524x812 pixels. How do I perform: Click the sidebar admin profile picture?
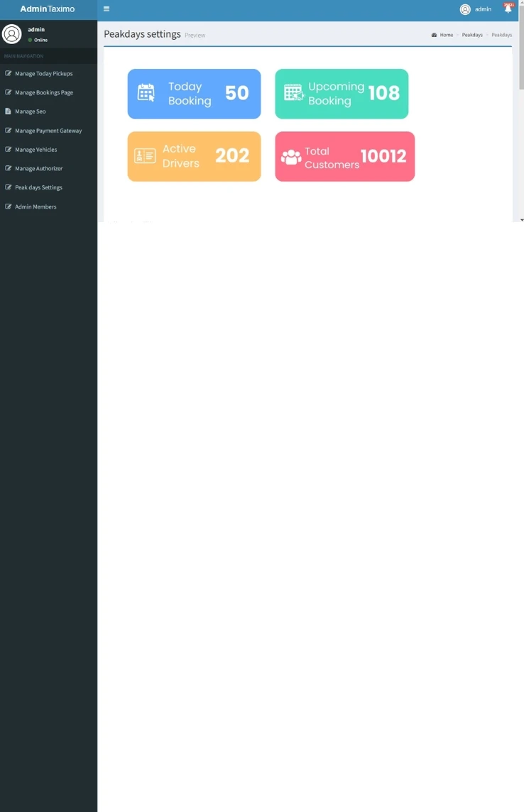[12, 34]
